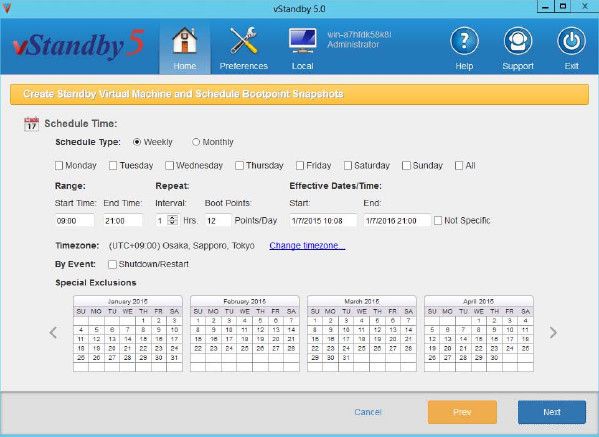Check the Monday checkbox
Image resolution: width=599 pixels, height=437 pixels.
59,165
